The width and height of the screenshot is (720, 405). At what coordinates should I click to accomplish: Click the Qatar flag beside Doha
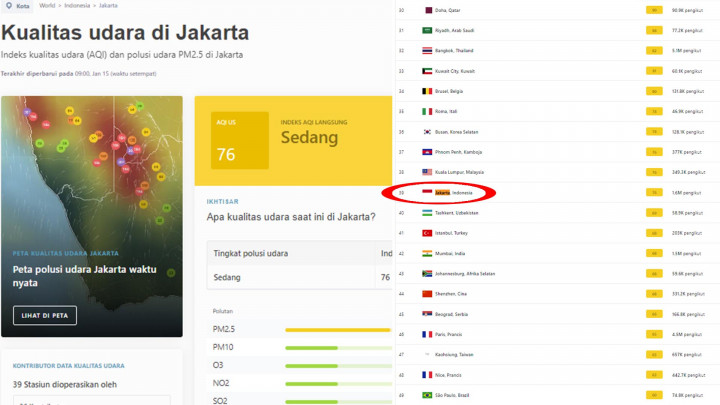tap(427, 10)
